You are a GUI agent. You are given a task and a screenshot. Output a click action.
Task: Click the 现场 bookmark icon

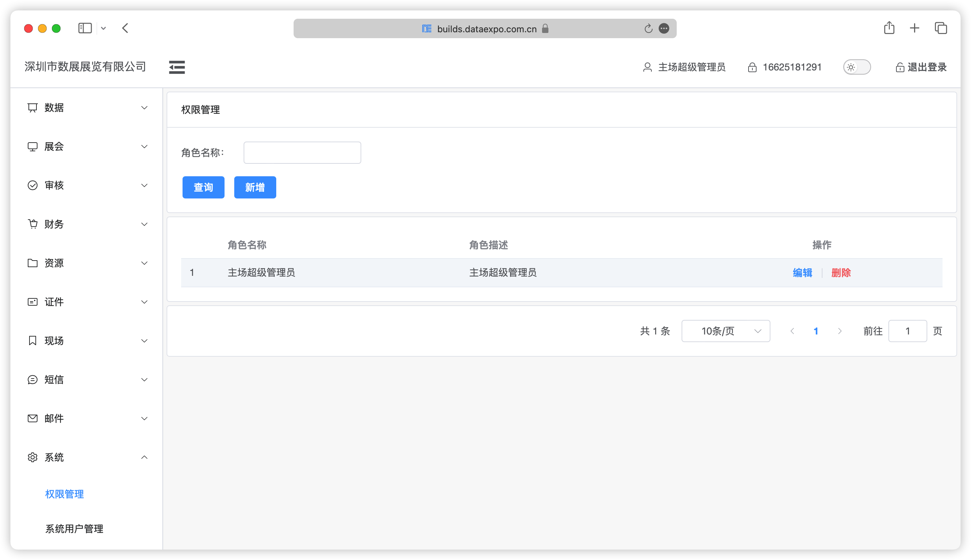point(33,341)
